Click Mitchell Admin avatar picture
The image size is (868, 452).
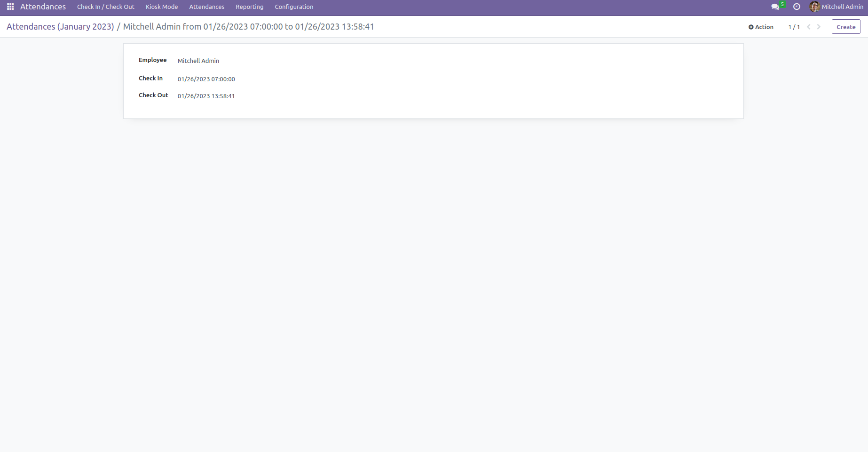[x=814, y=7]
